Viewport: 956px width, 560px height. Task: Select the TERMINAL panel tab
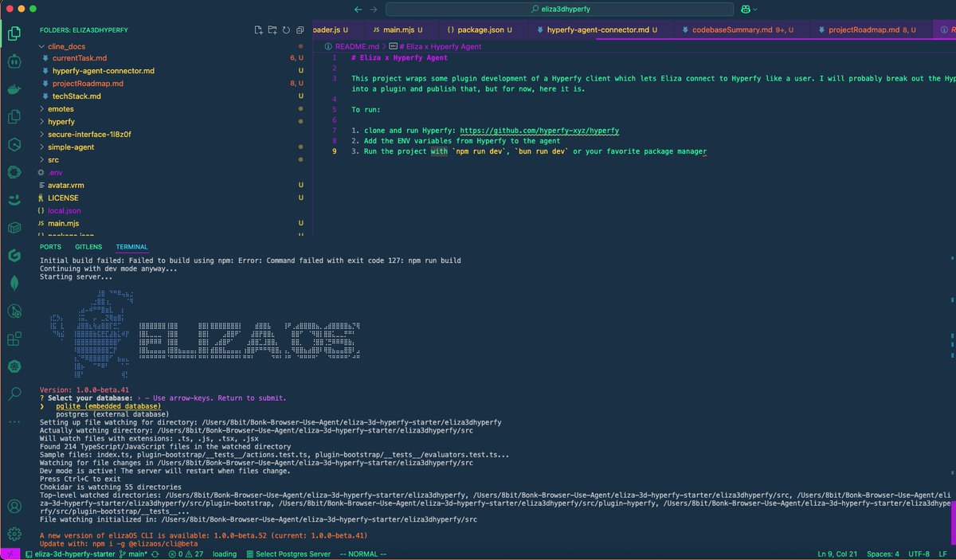[132, 247]
